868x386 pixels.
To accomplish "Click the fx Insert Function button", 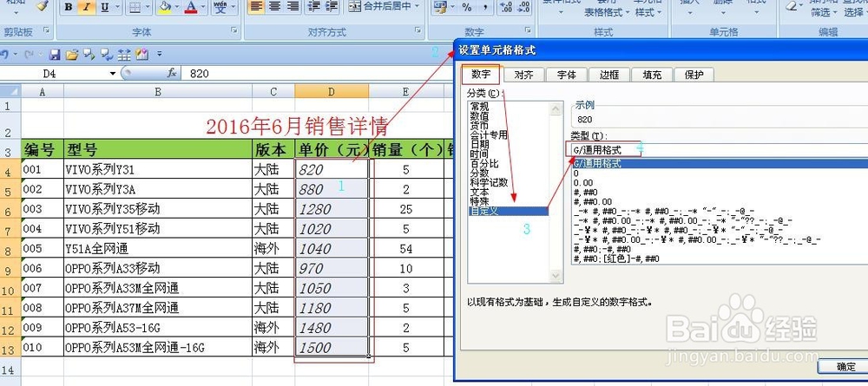I will click(x=172, y=73).
